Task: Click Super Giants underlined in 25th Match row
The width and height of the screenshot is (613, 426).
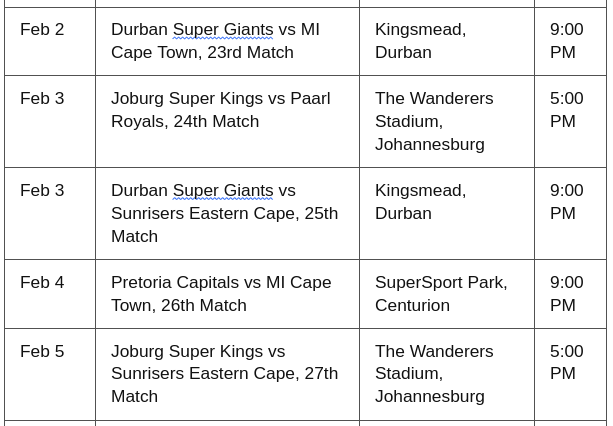Action: pos(223,191)
